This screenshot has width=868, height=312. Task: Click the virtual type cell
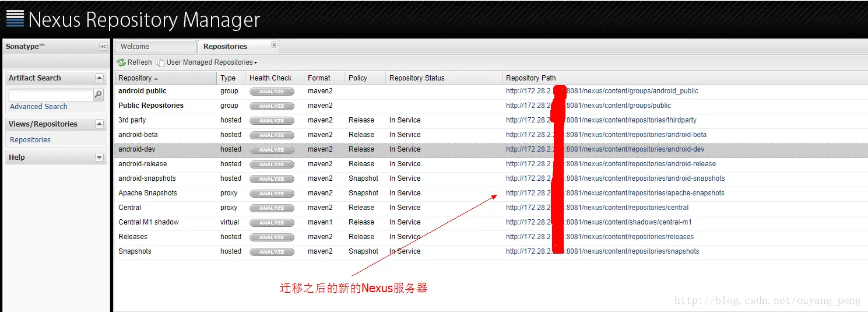point(230,222)
